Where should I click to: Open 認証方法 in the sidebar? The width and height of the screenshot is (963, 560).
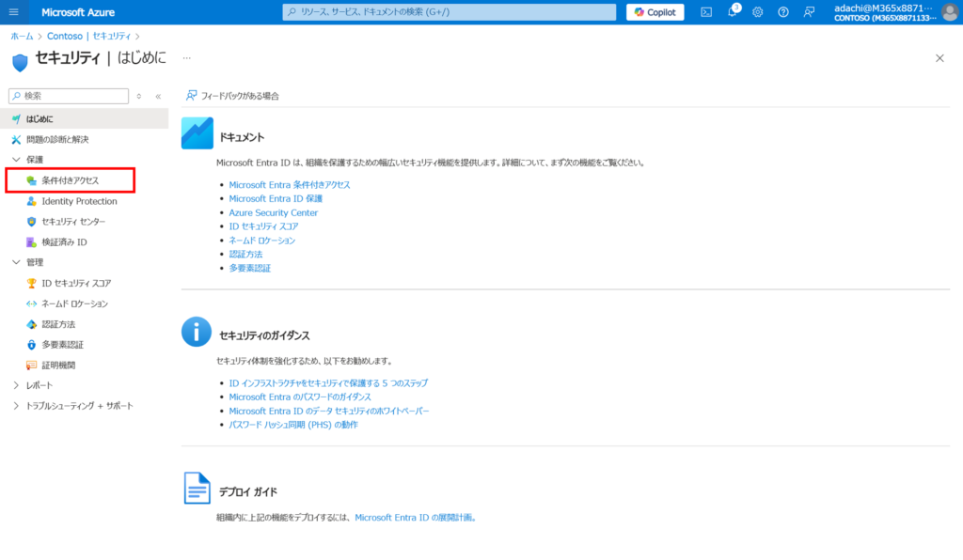(58, 324)
